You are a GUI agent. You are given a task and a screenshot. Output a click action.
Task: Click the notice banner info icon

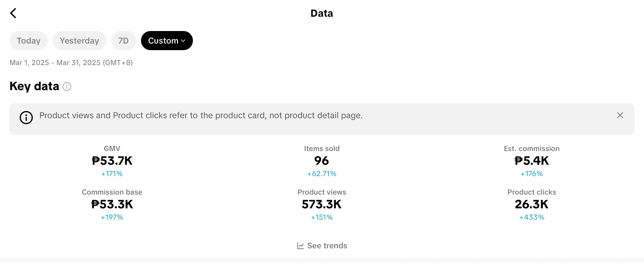coord(26,118)
